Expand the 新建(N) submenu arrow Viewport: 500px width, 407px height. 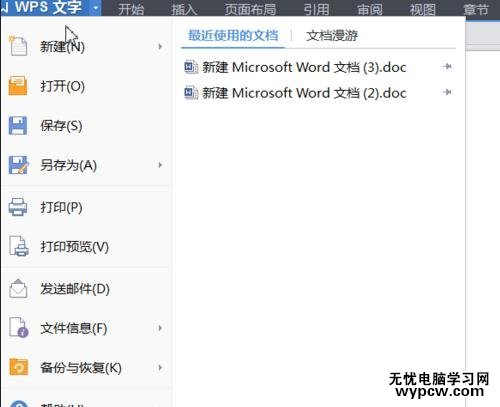(160, 46)
